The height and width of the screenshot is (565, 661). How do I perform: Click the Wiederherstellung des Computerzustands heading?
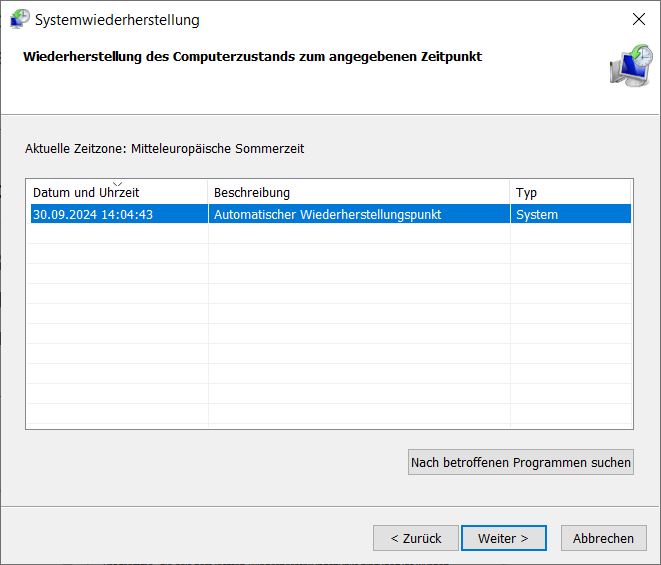tap(252, 56)
